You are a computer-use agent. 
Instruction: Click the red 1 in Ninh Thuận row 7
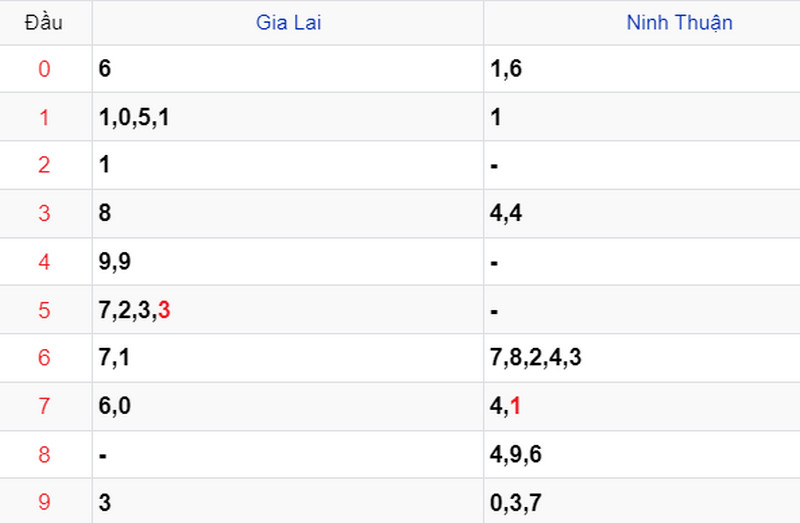pyautogui.click(x=515, y=406)
